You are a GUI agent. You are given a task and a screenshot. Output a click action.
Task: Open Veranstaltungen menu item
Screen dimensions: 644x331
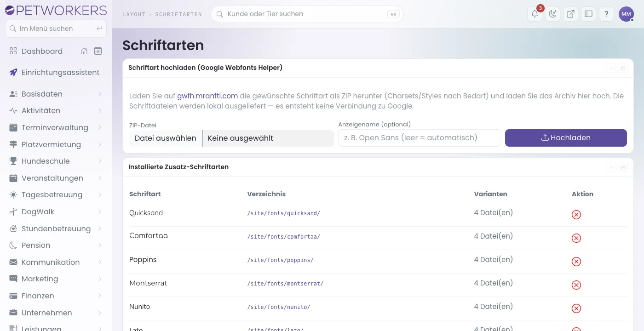[56, 178]
